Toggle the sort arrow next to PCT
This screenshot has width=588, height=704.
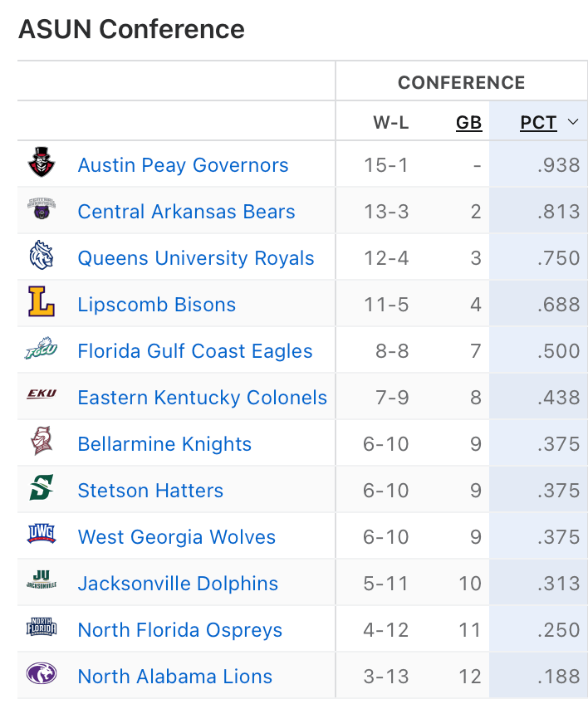pos(572,123)
